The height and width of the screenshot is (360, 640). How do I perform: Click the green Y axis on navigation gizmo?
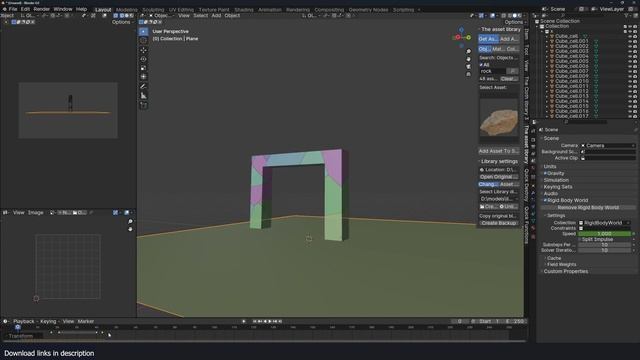point(469,38)
